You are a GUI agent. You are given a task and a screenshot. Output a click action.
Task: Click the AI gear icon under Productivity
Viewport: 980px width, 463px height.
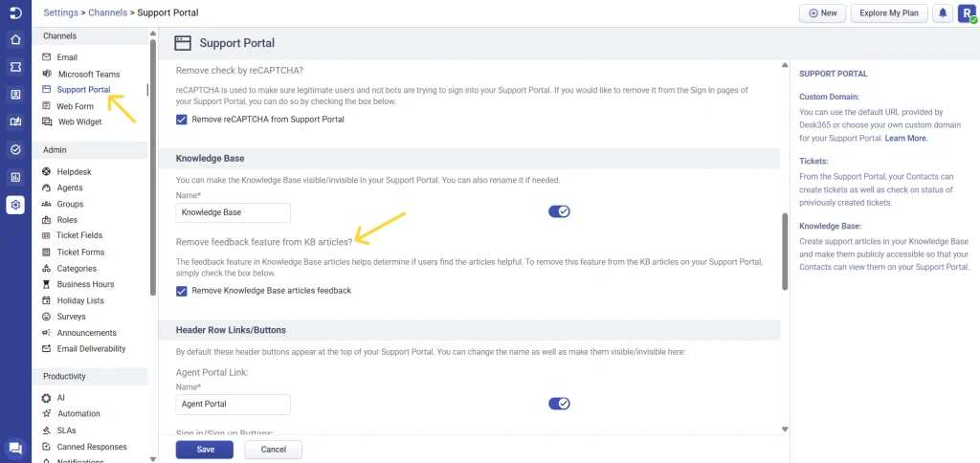[46, 398]
